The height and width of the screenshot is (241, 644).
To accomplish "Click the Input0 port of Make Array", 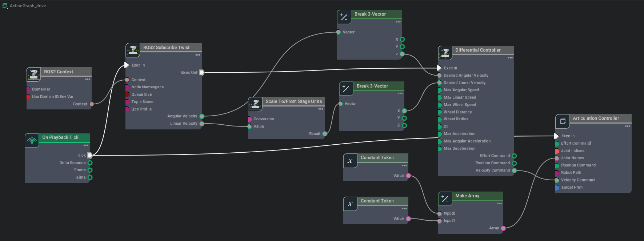I will click(x=440, y=213).
